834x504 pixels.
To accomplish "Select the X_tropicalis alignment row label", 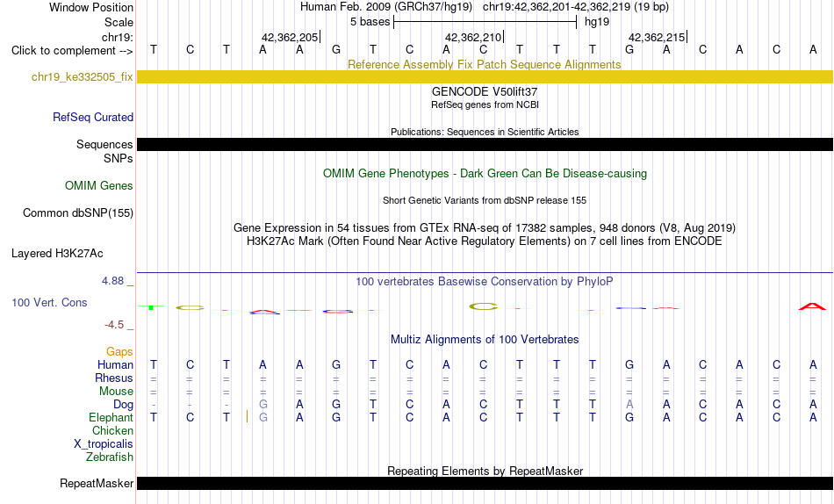I will click(x=104, y=444).
